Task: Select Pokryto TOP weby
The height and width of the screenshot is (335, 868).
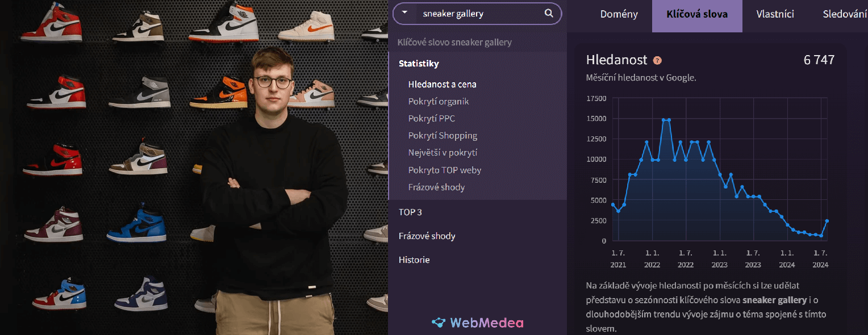Action: pos(444,170)
